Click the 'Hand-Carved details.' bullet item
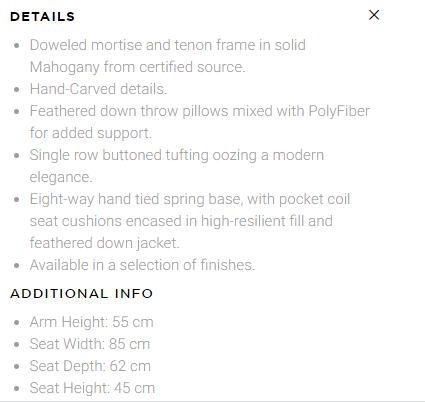The image size is (425, 402). tap(98, 89)
